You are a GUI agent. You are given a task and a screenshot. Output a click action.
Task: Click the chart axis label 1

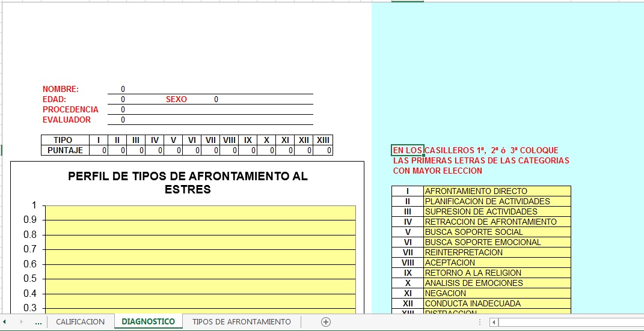pos(34,205)
